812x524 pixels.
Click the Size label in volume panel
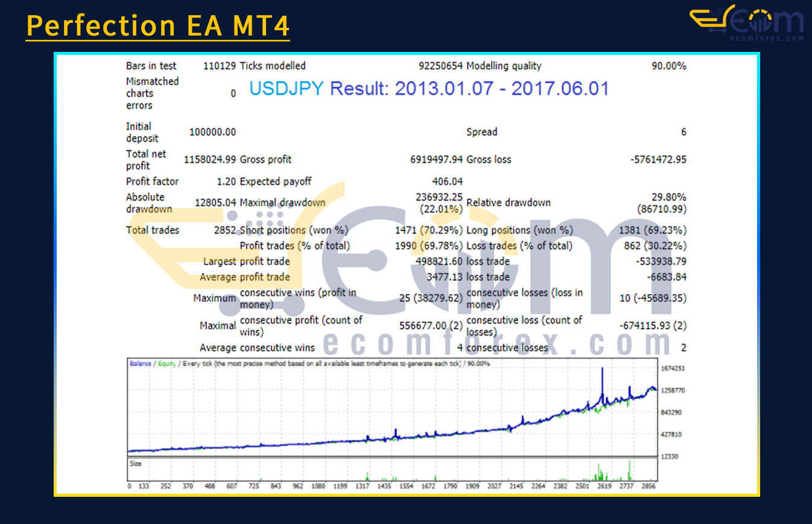point(136,464)
